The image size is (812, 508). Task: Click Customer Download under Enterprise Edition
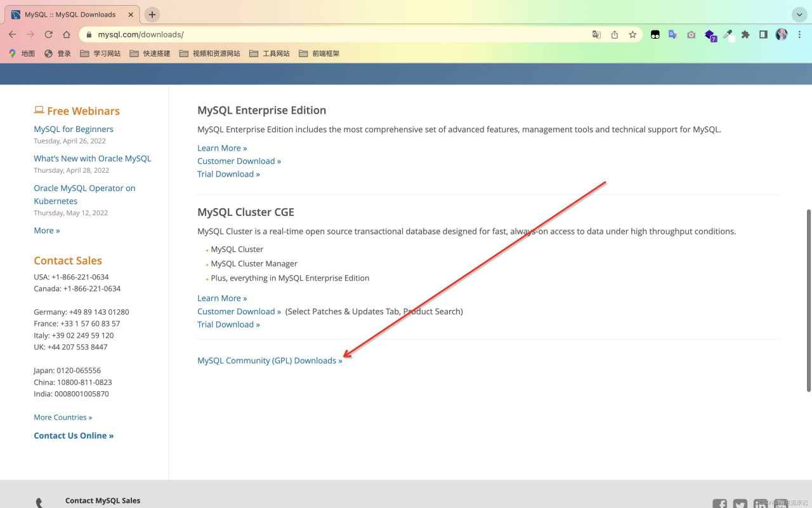(239, 161)
